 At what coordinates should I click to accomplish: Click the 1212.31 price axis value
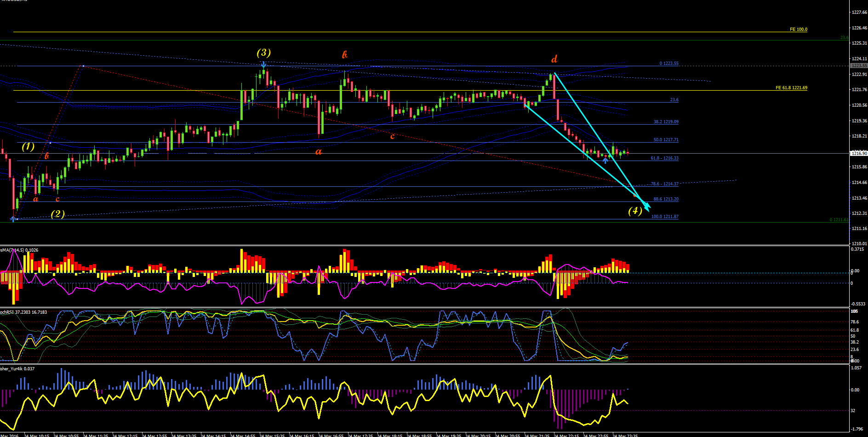[x=859, y=213]
